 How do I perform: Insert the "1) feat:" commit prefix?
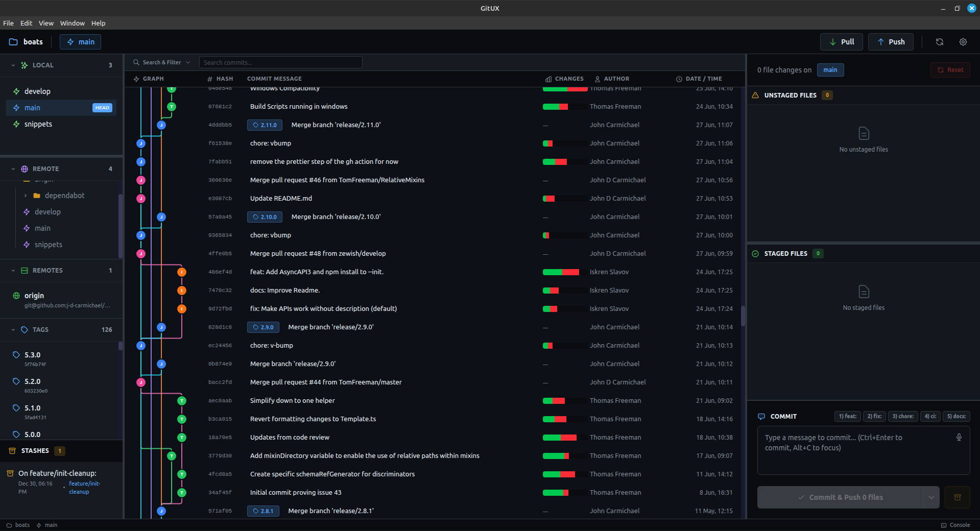click(847, 417)
